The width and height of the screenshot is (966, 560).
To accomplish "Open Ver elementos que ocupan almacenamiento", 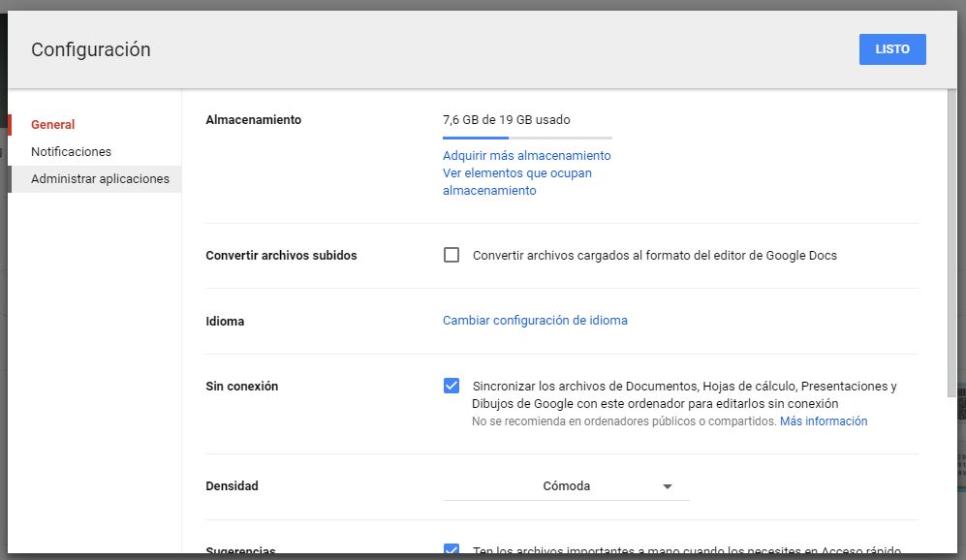I will coord(515,173).
